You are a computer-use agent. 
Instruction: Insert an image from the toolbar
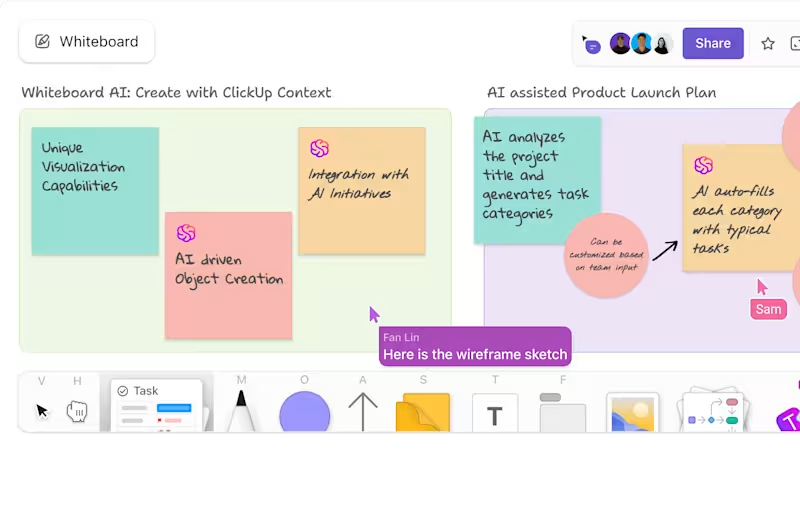(632, 413)
